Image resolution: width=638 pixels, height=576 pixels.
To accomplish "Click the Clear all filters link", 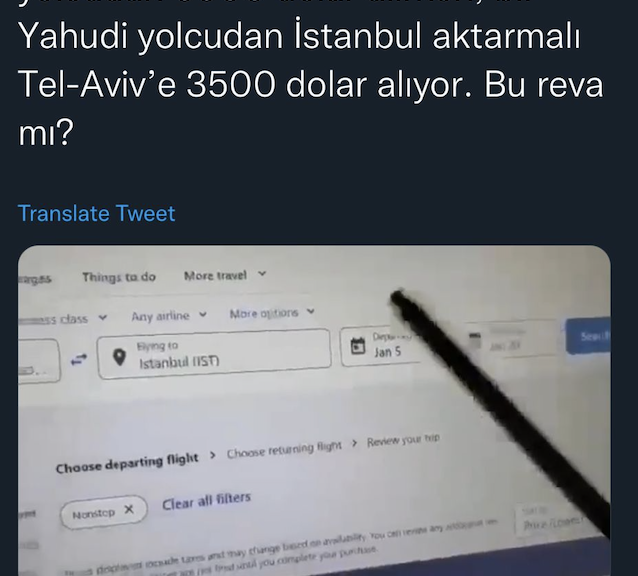I will pyautogui.click(x=206, y=501).
